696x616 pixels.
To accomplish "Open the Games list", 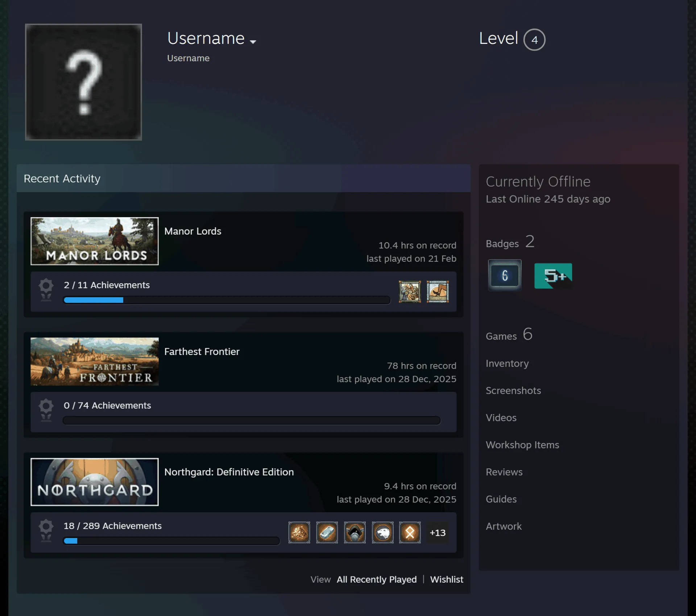I will pos(509,334).
